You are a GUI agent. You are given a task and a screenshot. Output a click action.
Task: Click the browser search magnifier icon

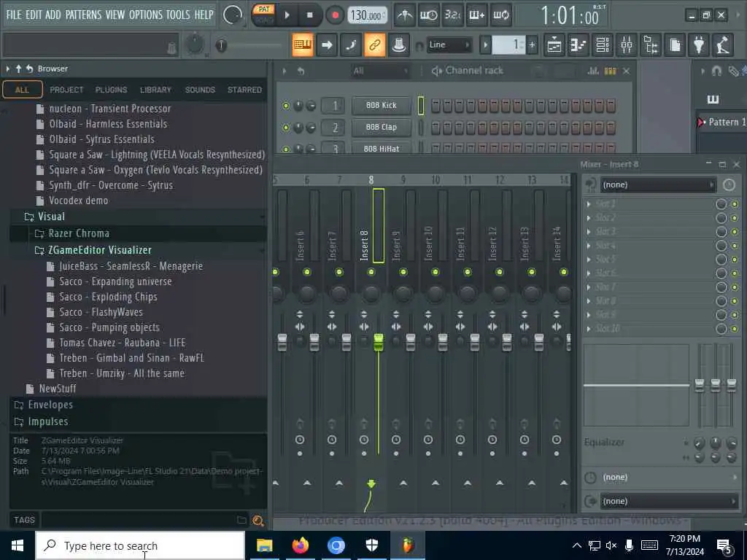258,521
